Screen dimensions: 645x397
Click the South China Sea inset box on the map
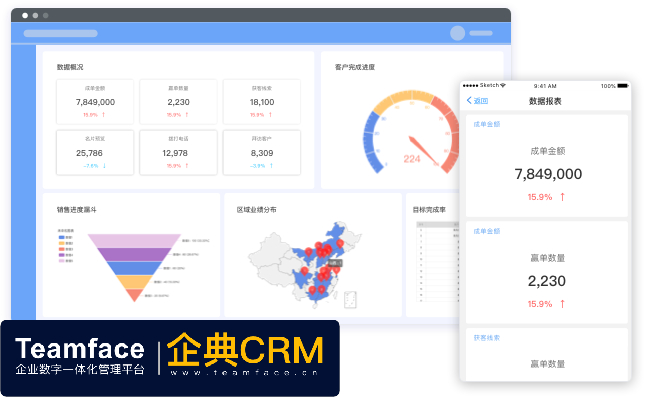tap(350, 299)
